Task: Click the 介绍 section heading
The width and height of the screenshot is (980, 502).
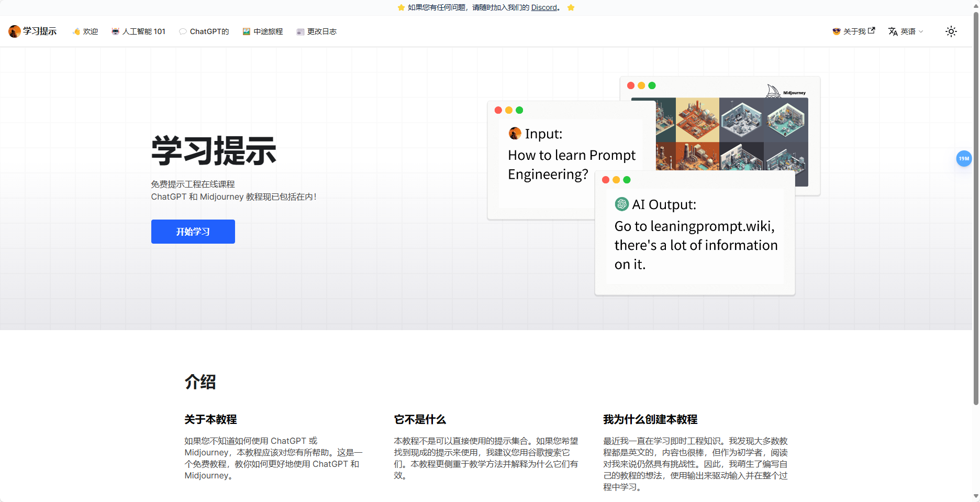Action: pos(200,381)
